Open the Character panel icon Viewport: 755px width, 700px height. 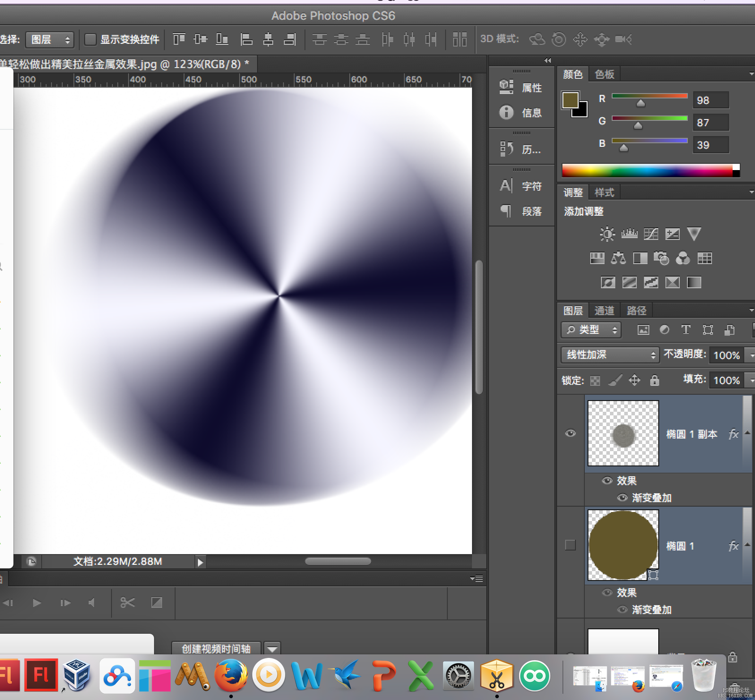click(506, 185)
